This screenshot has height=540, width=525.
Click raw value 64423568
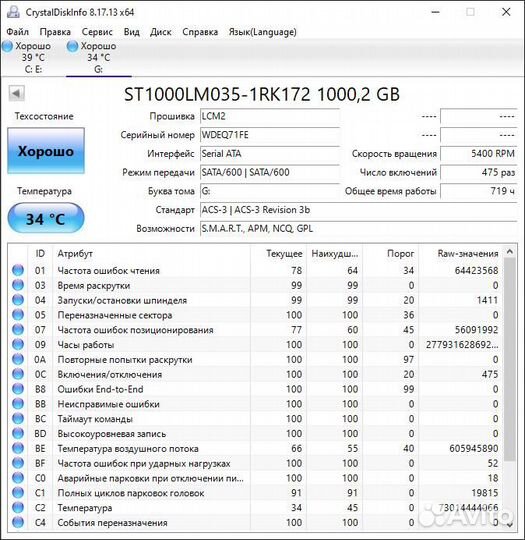tap(476, 270)
